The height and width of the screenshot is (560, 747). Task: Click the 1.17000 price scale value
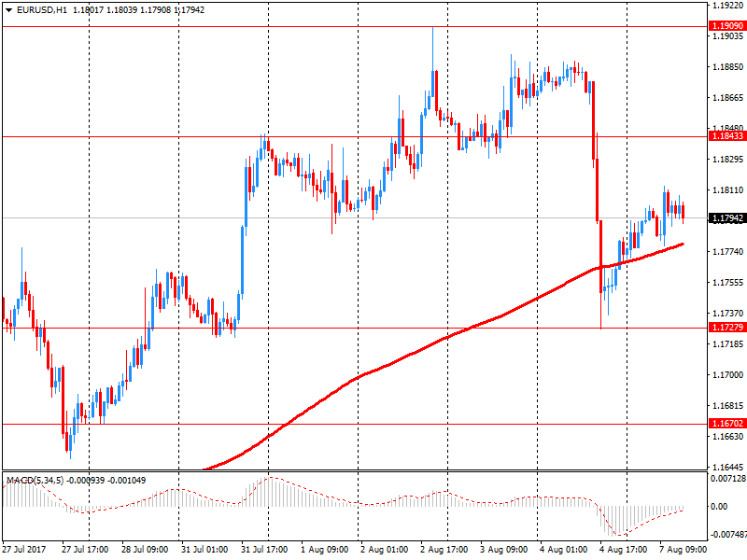tap(728, 375)
